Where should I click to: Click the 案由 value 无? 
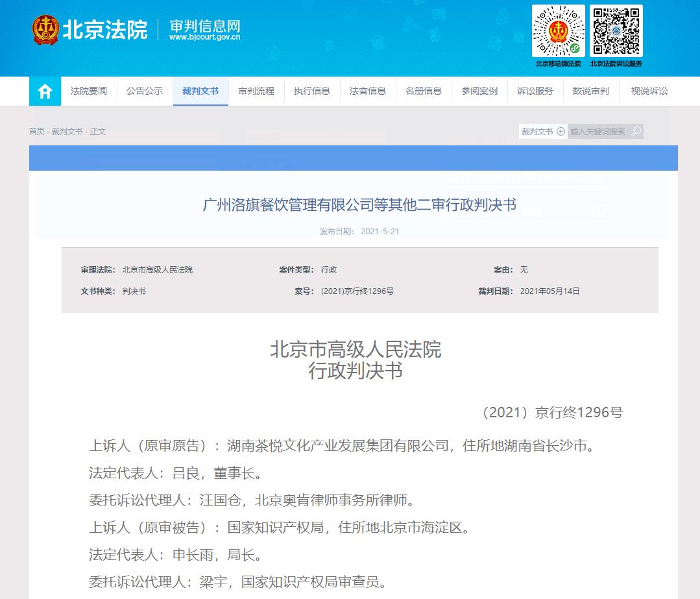pyautogui.click(x=524, y=270)
